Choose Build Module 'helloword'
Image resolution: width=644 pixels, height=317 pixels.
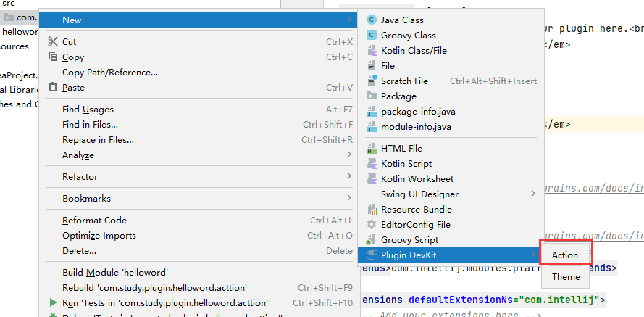198,272
